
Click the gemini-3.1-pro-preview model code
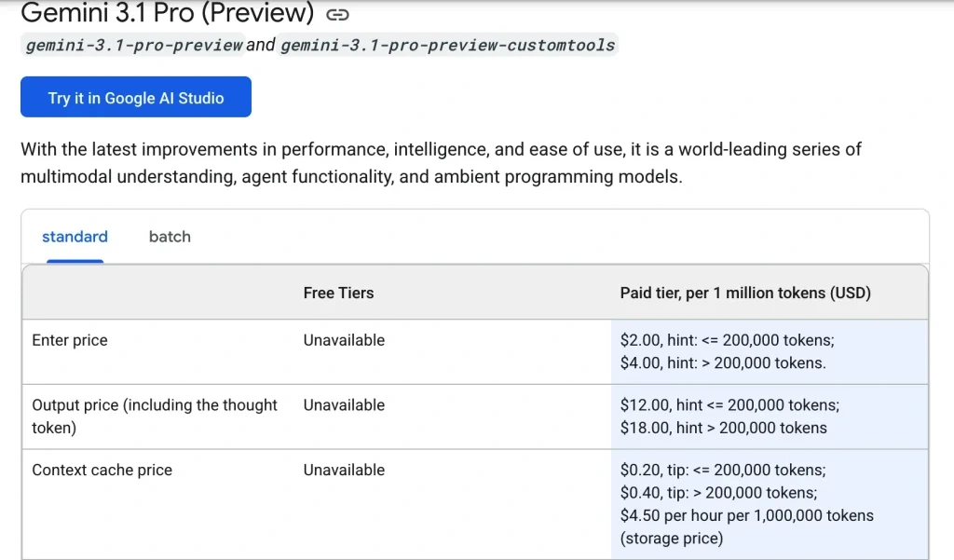[x=133, y=45]
